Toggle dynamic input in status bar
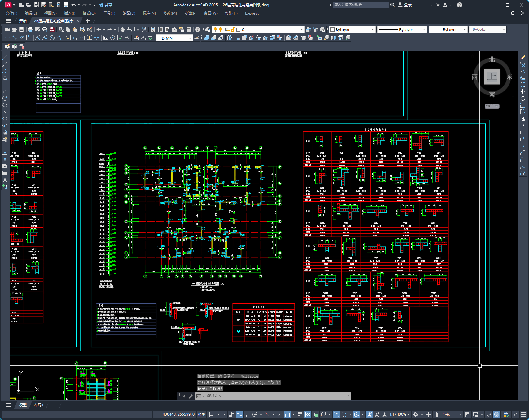 (239, 414)
